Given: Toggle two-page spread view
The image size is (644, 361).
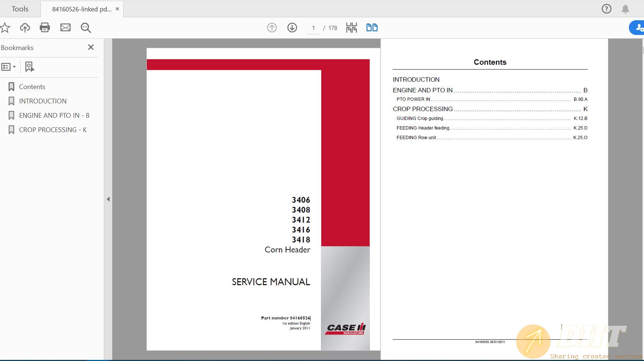Looking at the screenshot, I should click(x=372, y=27).
